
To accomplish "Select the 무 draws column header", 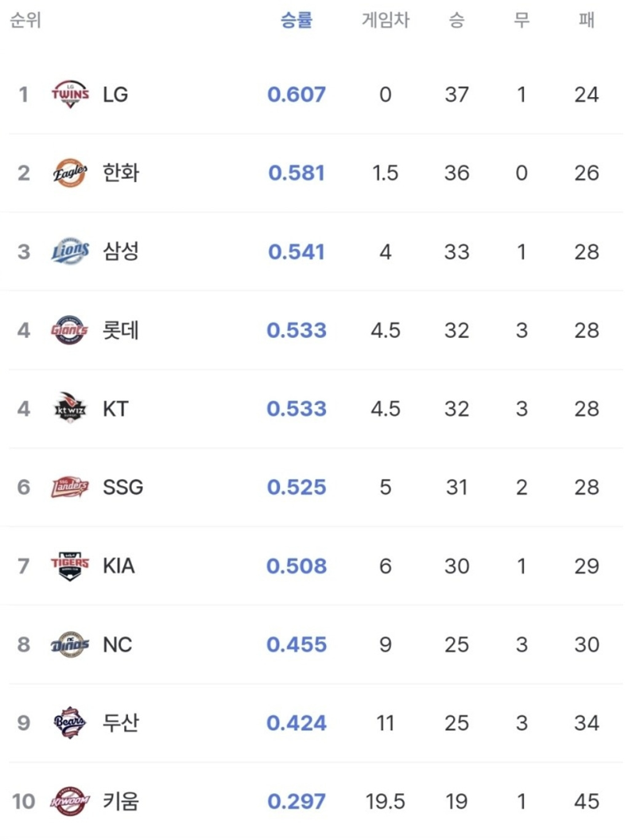I will (522, 21).
